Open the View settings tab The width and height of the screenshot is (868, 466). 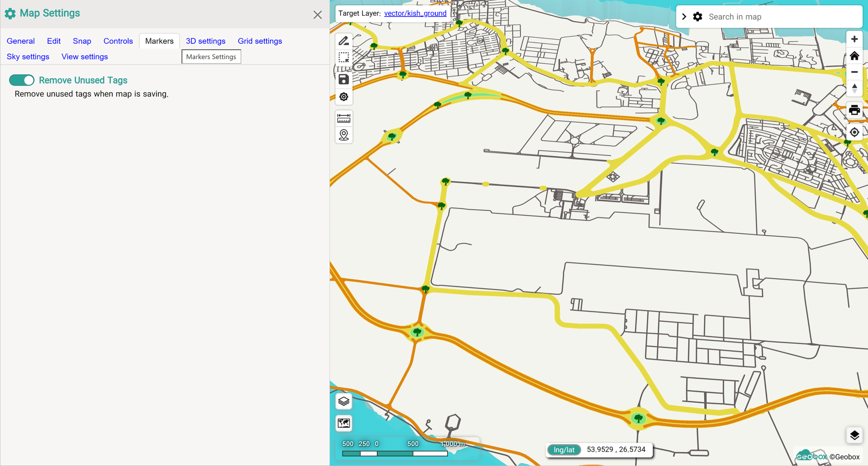point(84,57)
